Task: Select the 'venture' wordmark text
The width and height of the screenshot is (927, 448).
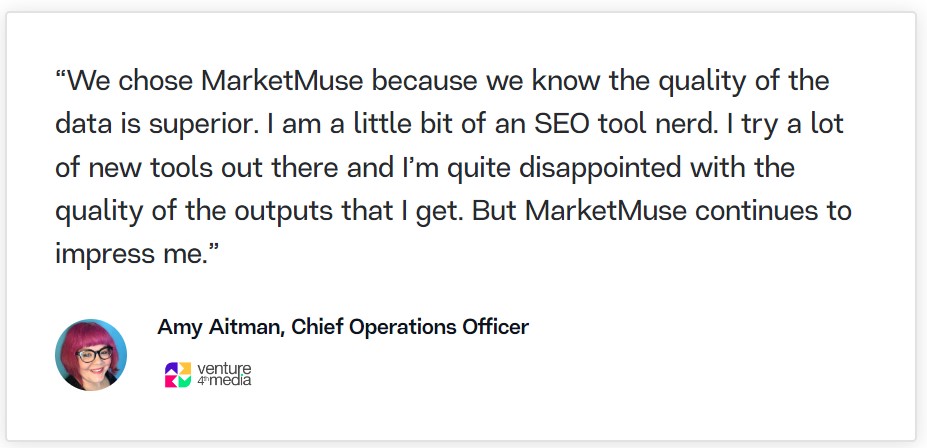Action: pos(224,369)
